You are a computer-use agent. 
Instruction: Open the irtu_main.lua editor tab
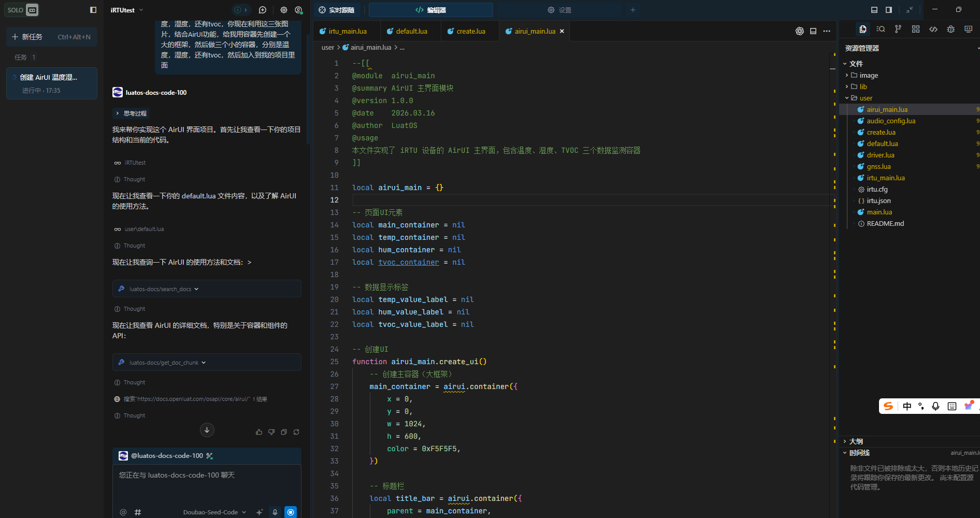point(347,31)
